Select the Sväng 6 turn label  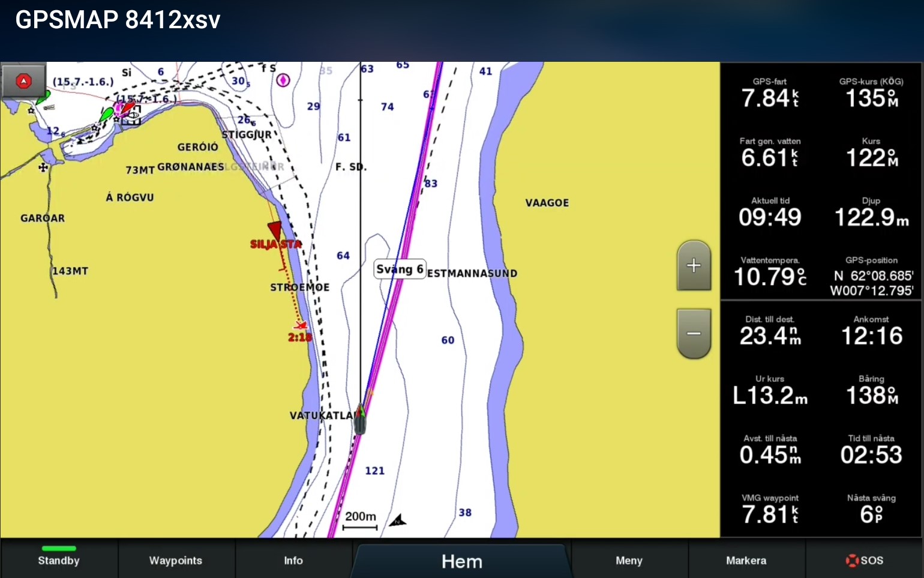click(400, 269)
